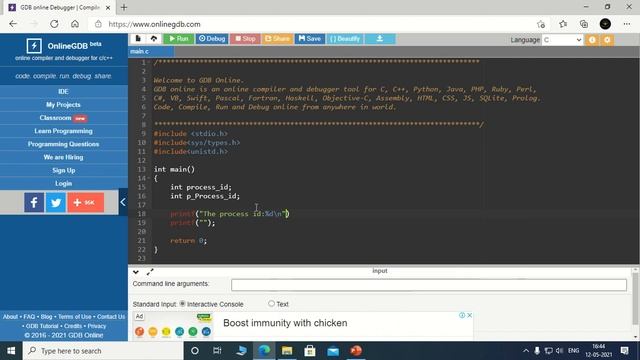Fold the main function at line 14
640x360 pixels.
(149, 178)
